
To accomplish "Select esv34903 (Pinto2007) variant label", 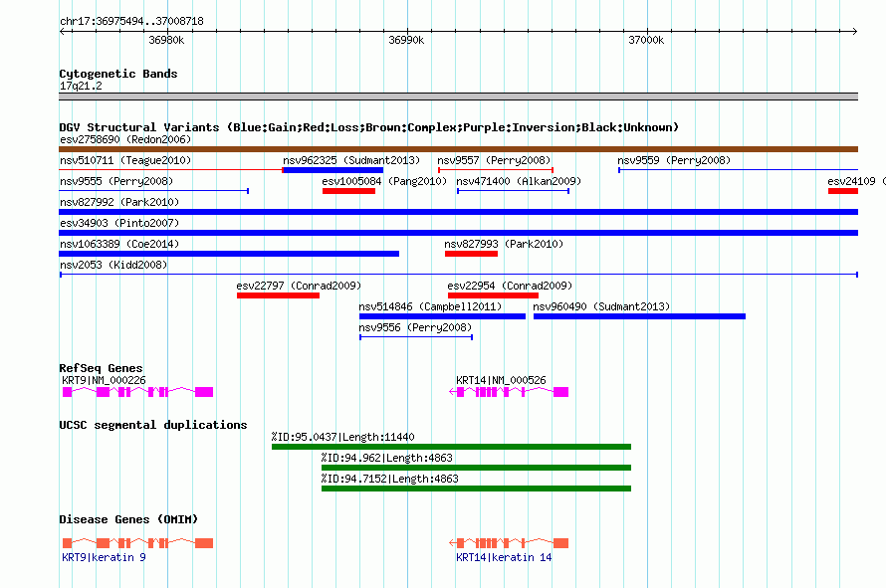I will coord(119,223).
